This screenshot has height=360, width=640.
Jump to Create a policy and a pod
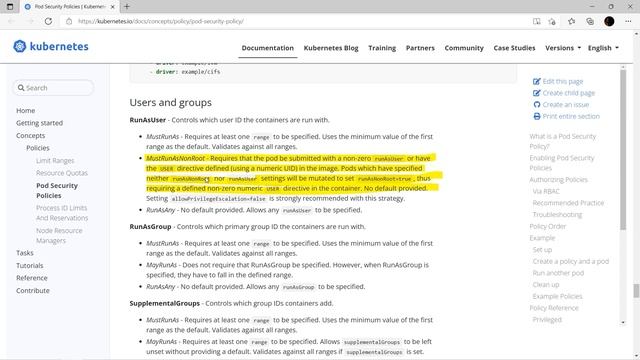point(571,261)
